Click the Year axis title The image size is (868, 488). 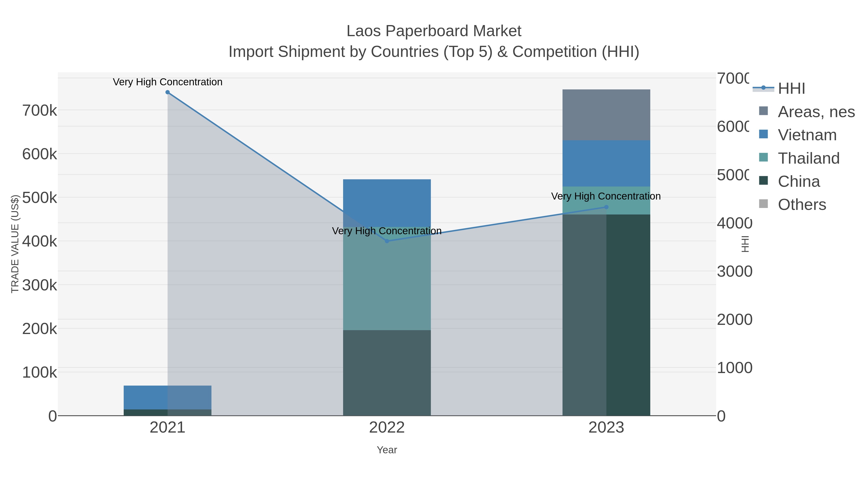pyautogui.click(x=387, y=450)
